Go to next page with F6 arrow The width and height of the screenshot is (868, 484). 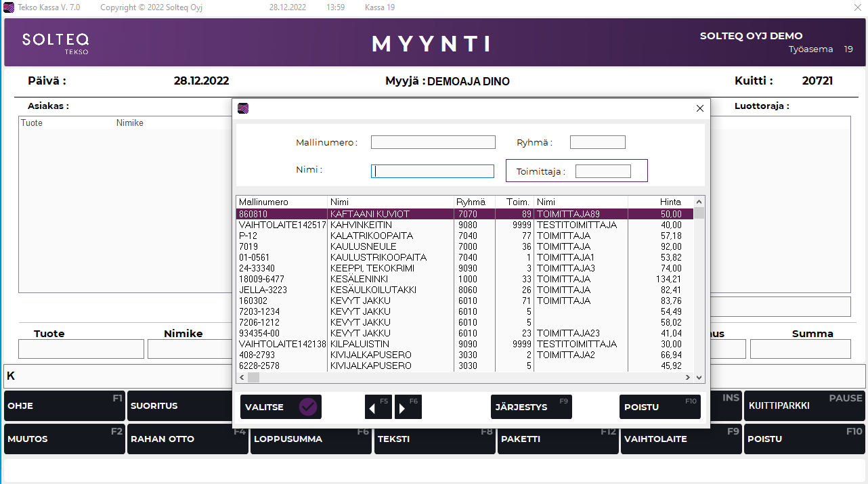[408, 408]
